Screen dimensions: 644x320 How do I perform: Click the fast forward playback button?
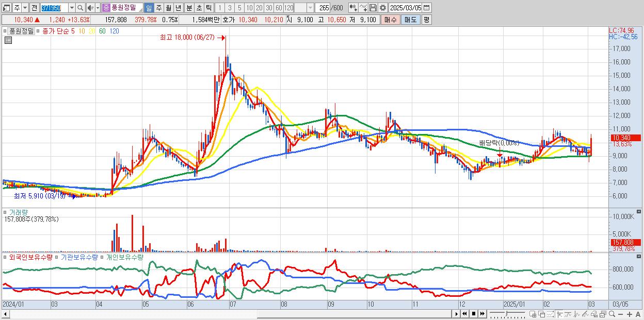point(482,314)
